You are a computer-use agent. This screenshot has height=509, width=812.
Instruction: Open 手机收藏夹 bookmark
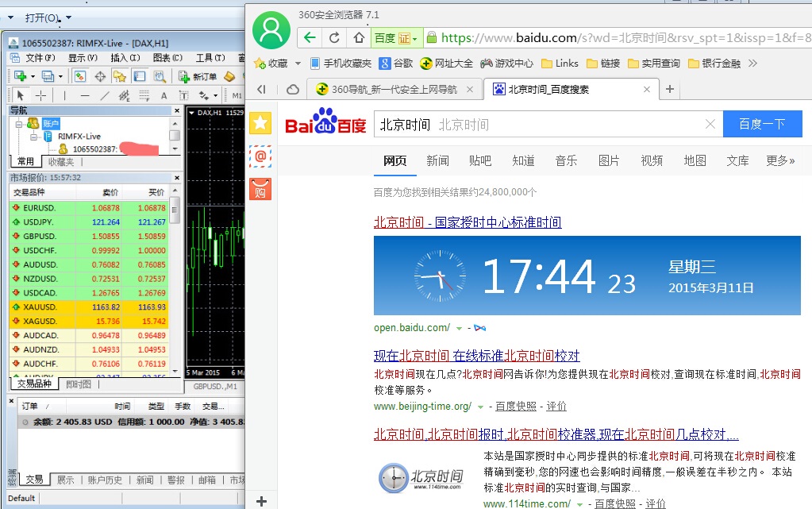[341, 64]
